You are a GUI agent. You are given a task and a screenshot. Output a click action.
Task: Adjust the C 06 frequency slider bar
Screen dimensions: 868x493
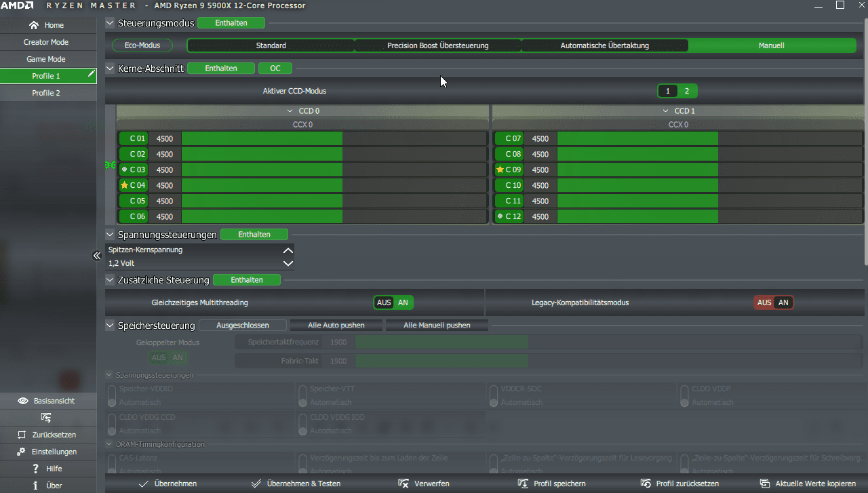point(334,216)
